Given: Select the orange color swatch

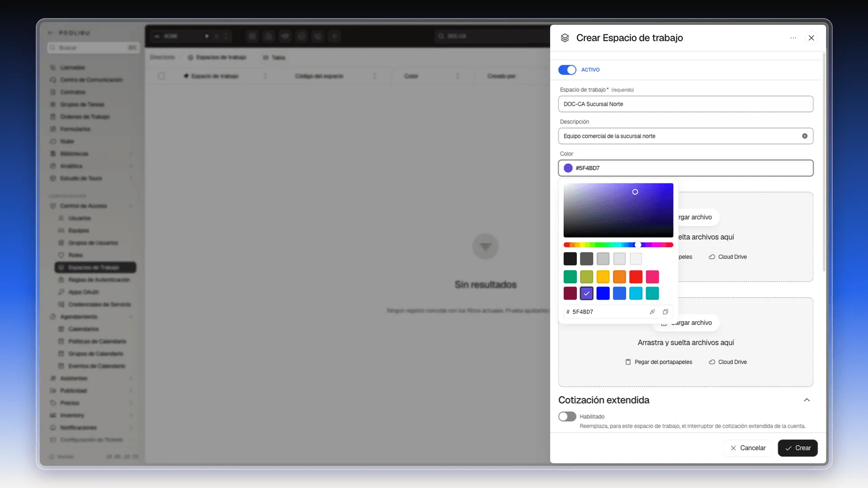Looking at the screenshot, I should pyautogui.click(x=619, y=277).
